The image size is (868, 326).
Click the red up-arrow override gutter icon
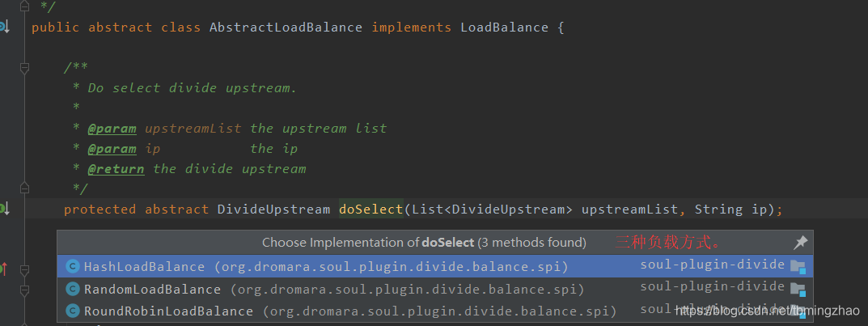point(3,269)
